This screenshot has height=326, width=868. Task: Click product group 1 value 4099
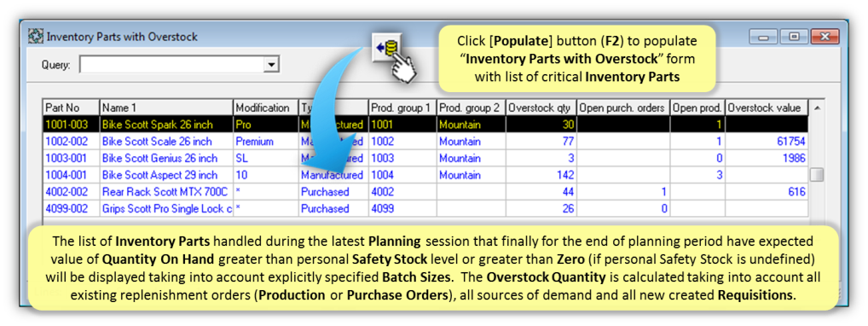(x=382, y=209)
